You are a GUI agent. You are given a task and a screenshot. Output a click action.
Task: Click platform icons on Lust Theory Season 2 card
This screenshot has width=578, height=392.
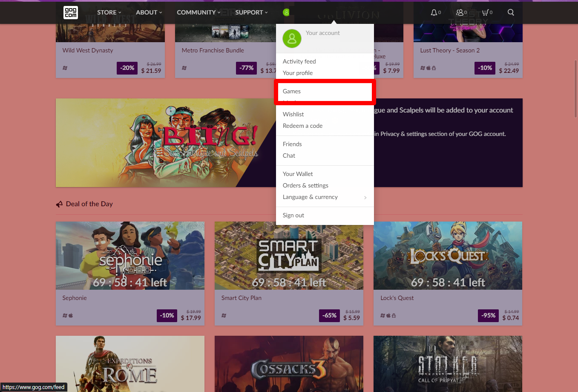428,68
